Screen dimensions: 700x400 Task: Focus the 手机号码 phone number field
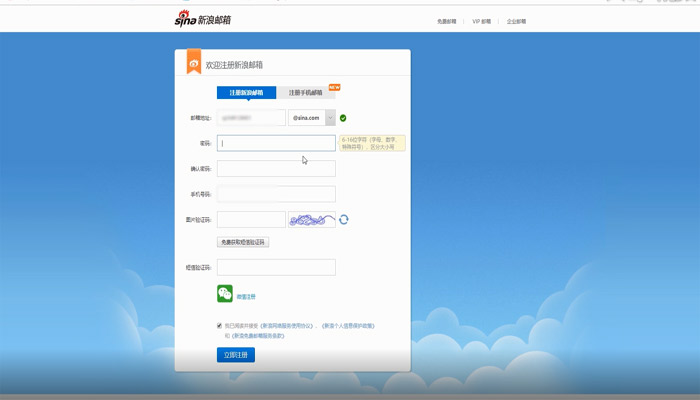pyautogui.click(x=276, y=194)
